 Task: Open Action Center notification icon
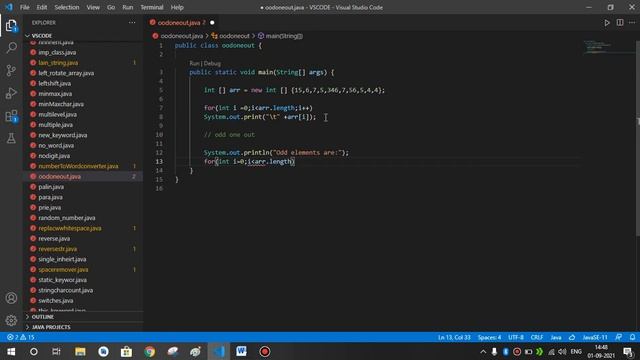pyautogui.click(x=629, y=351)
